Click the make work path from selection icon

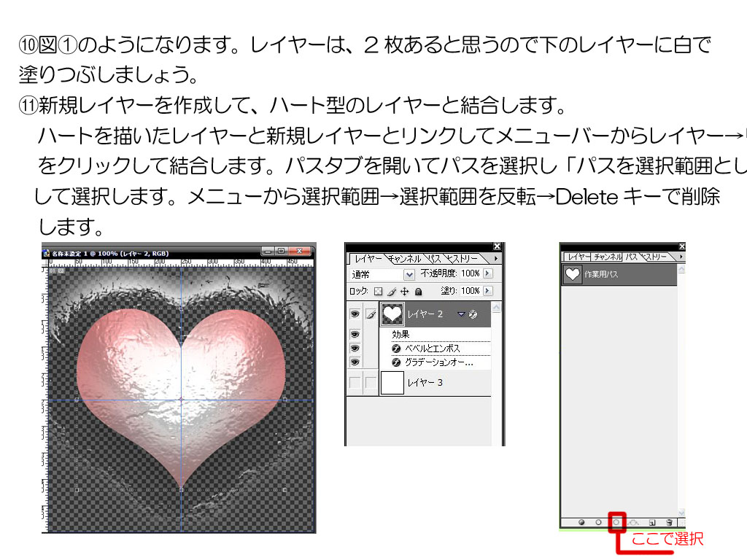click(x=634, y=522)
